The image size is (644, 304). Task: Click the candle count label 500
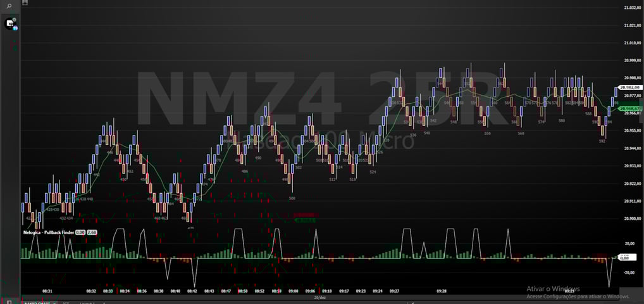click(x=292, y=198)
